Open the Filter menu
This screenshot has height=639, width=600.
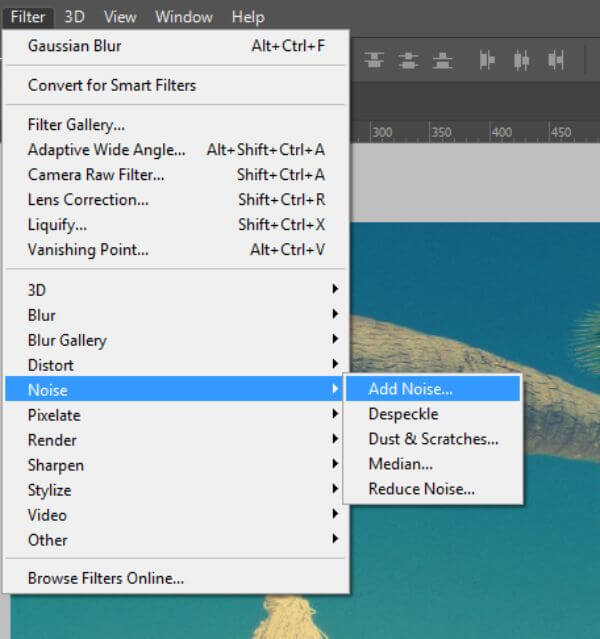28,17
